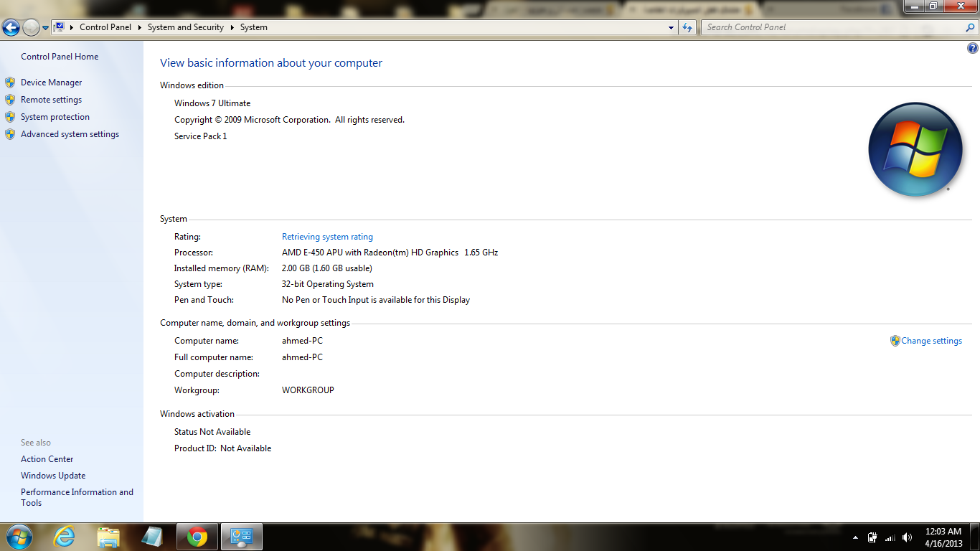
Task: Go to Control Panel Home
Action: [x=60, y=57]
